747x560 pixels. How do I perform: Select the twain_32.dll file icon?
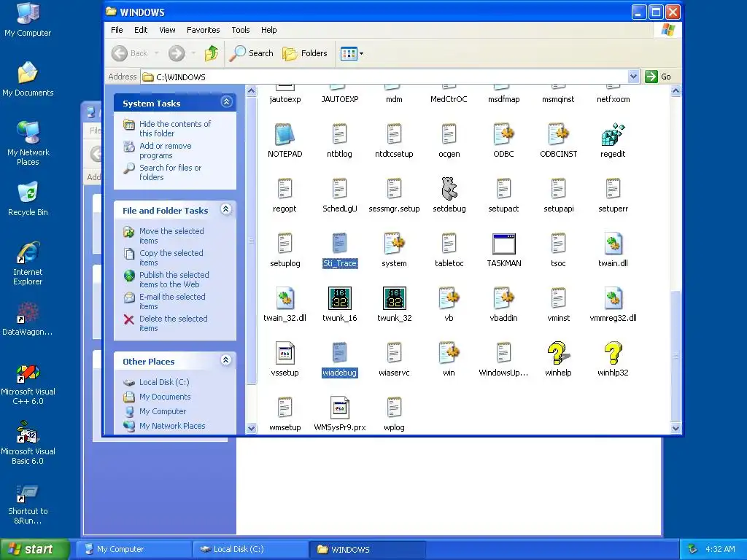pyautogui.click(x=285, y=298)
